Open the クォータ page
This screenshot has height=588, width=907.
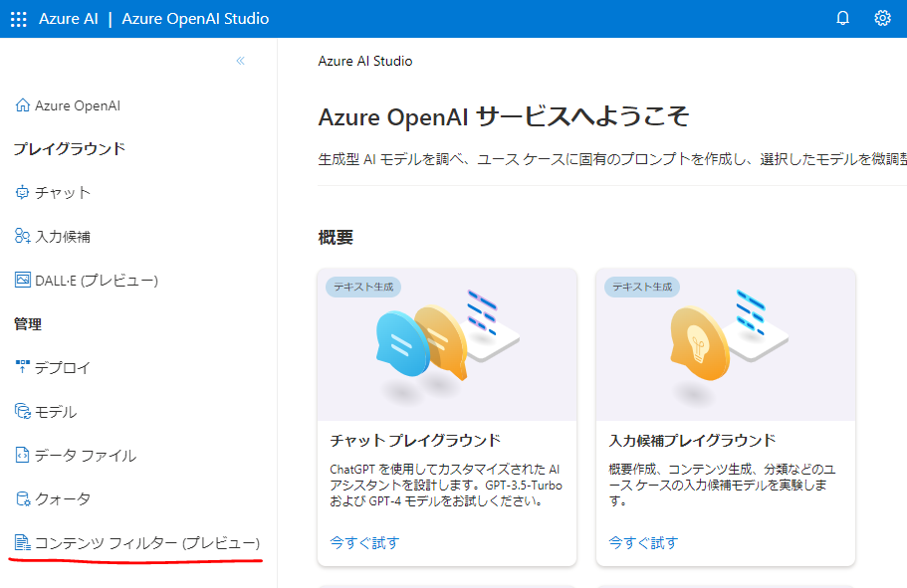pos(63,499)
